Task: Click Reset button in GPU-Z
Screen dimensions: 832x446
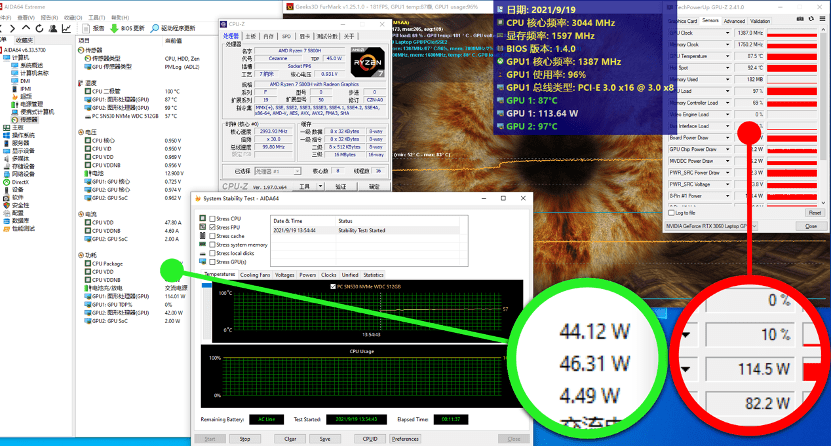Action: point(815,213)
